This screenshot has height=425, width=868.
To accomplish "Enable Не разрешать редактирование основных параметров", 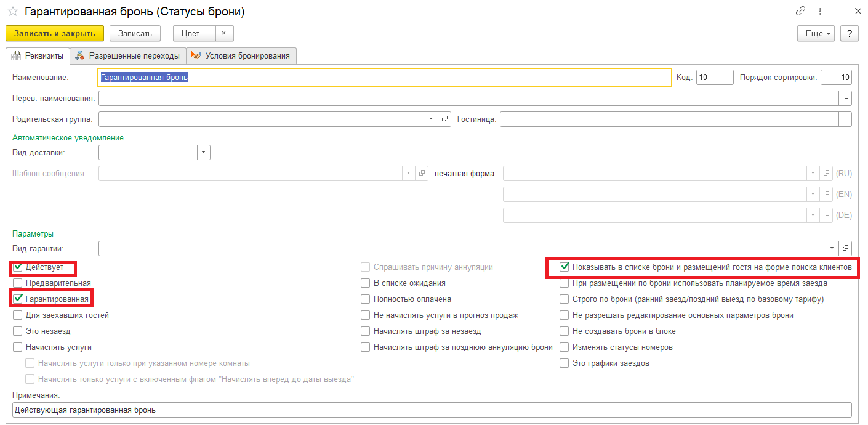I will [564, 315].
